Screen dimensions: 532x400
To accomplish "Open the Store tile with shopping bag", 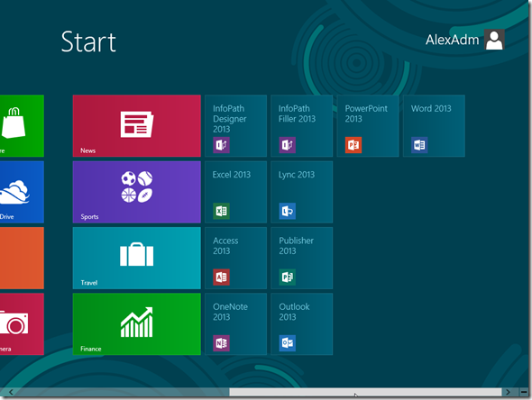I will (22, 126).
